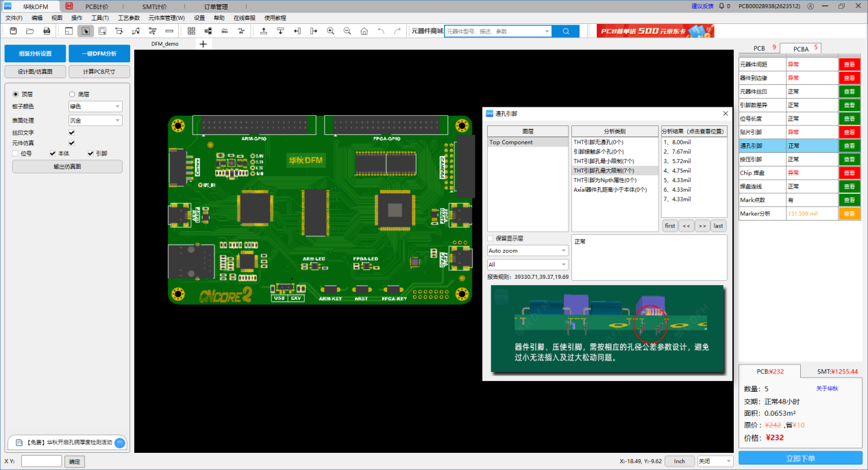Add a new tab with plus icon
The height and width of the screenshot is (470, 868).
coord(203,44)
